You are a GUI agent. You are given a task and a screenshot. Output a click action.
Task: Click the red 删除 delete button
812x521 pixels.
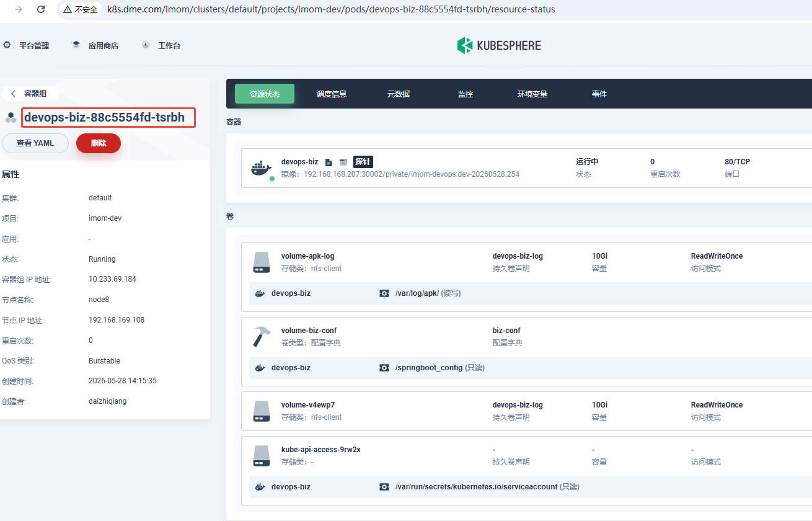(99, 143)
